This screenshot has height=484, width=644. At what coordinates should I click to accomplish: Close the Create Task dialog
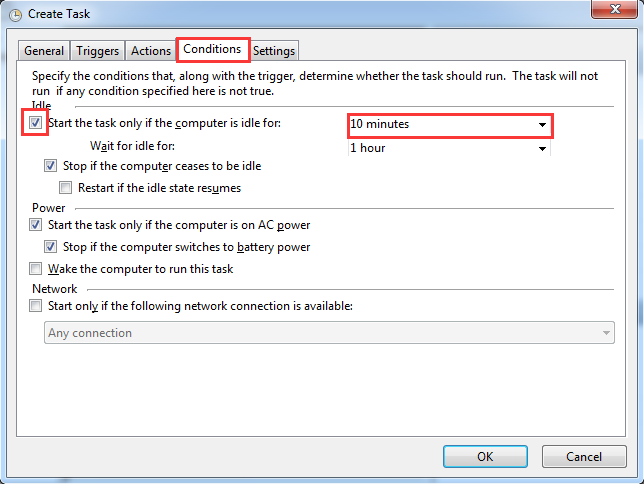coord(614,9)
